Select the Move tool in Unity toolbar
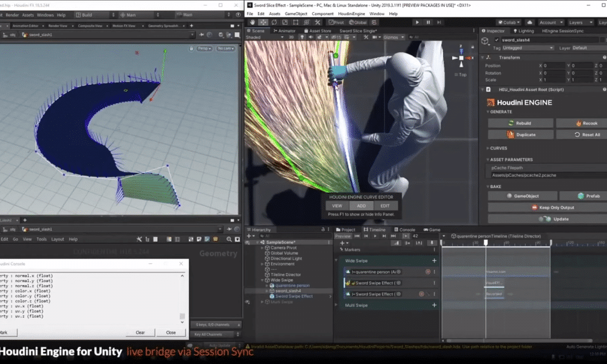 tap(263, 22)
